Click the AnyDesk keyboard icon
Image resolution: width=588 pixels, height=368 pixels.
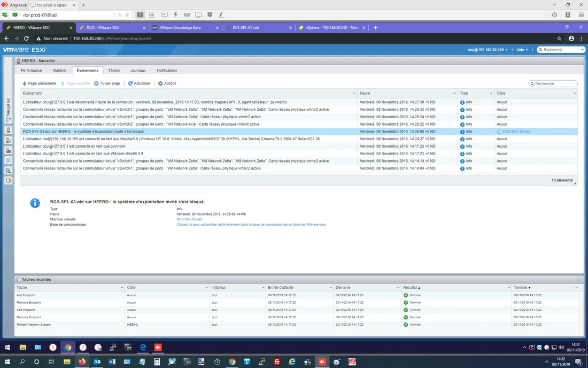tap(187, 14)
